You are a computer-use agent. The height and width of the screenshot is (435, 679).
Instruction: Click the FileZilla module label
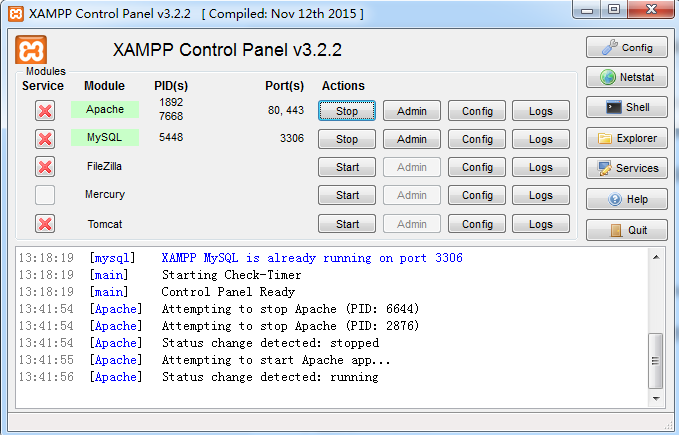[x=104, y=166]
